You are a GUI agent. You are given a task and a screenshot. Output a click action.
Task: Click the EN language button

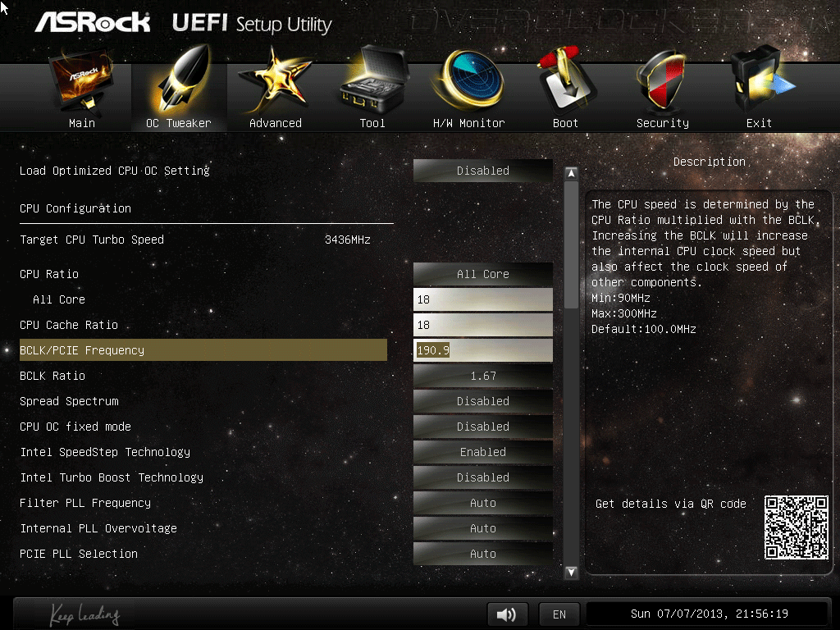pyautogui.click(x=559, y=614)
